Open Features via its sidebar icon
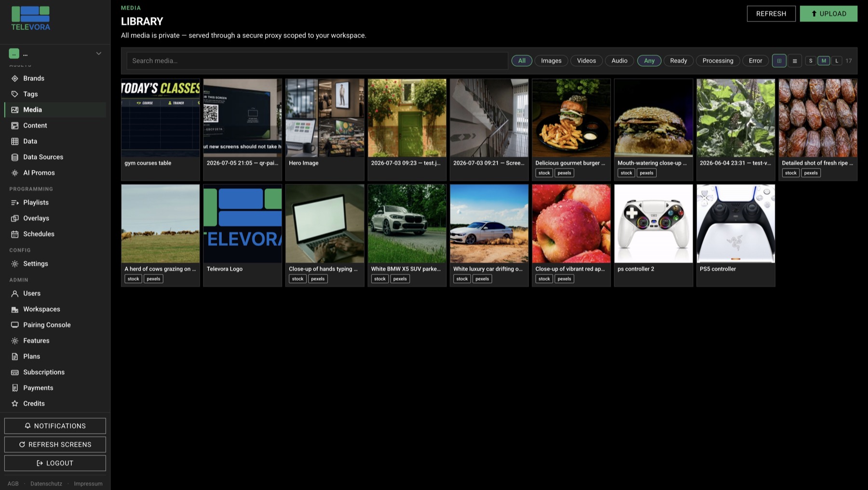The height and width of the screenshot is (490, 868). click(x=15, y=340)
